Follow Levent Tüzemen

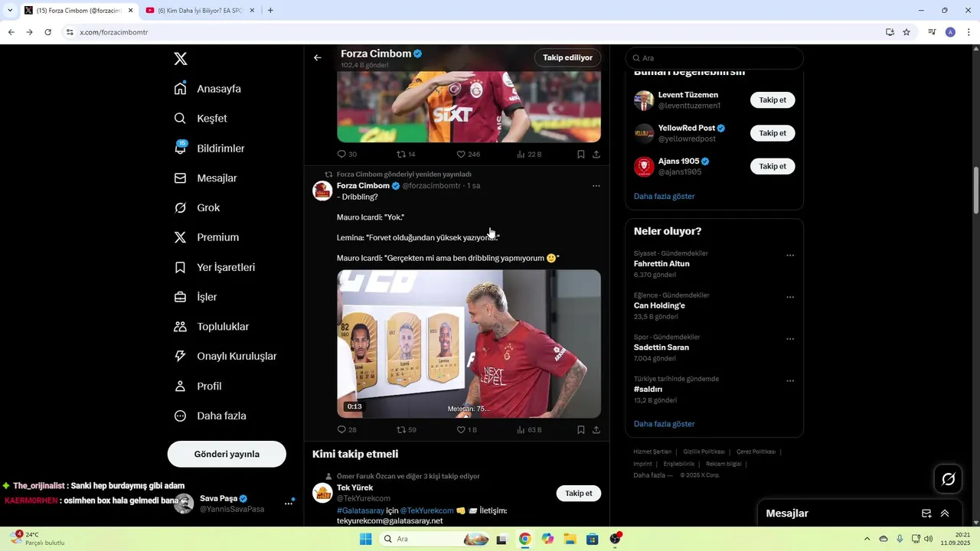773,100
